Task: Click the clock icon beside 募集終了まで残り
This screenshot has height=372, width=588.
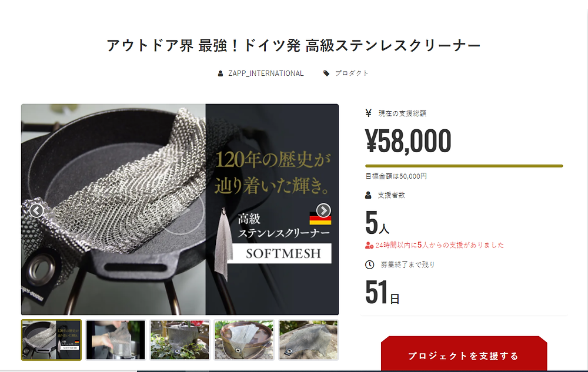Action: click(x=370, y=265)
